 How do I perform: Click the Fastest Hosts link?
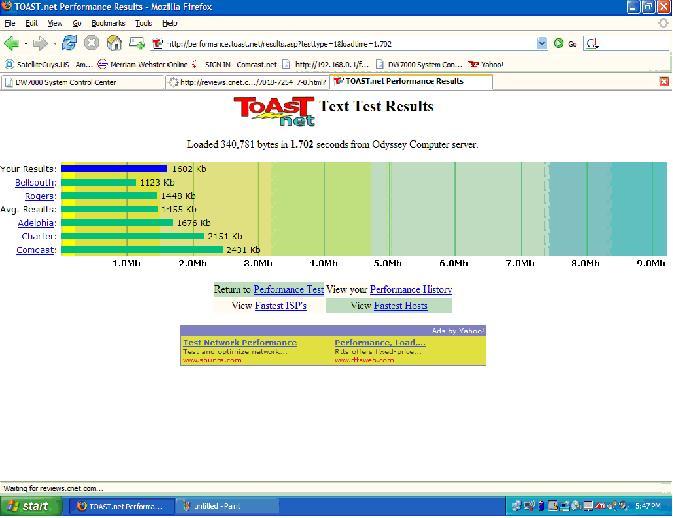point(400,306)
